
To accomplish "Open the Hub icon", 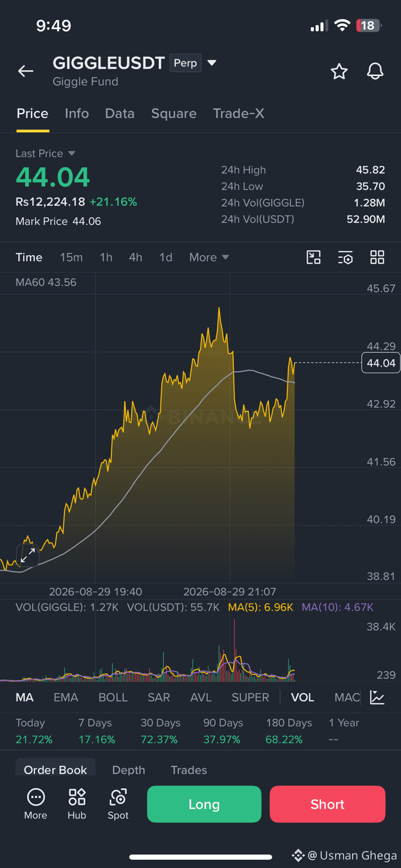I will [77, 804].
